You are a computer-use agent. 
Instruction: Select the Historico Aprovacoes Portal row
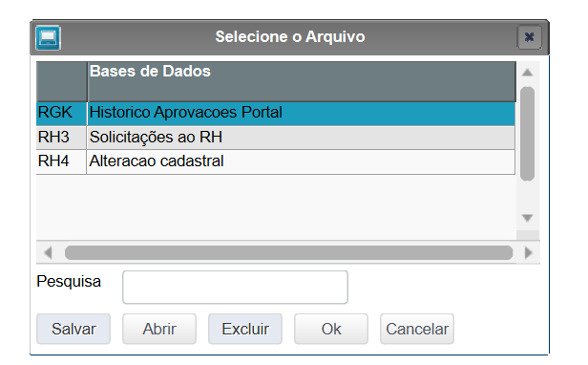[x=276, y=114]
